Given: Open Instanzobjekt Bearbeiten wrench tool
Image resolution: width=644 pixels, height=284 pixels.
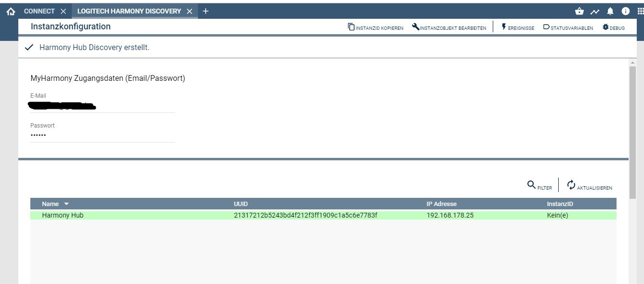Looking at the screenshot, I should point(449,27).
